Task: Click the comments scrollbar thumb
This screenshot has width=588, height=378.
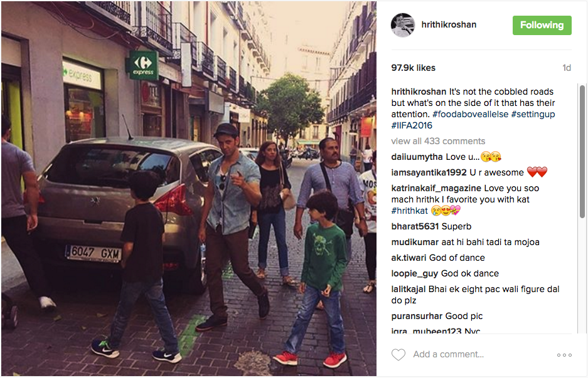Action: [582, 151]
